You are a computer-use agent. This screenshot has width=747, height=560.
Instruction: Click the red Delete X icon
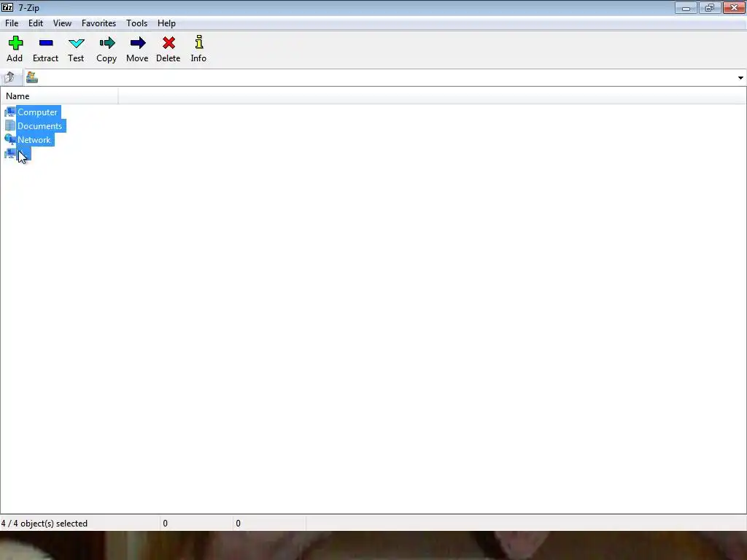pos(169,43)
